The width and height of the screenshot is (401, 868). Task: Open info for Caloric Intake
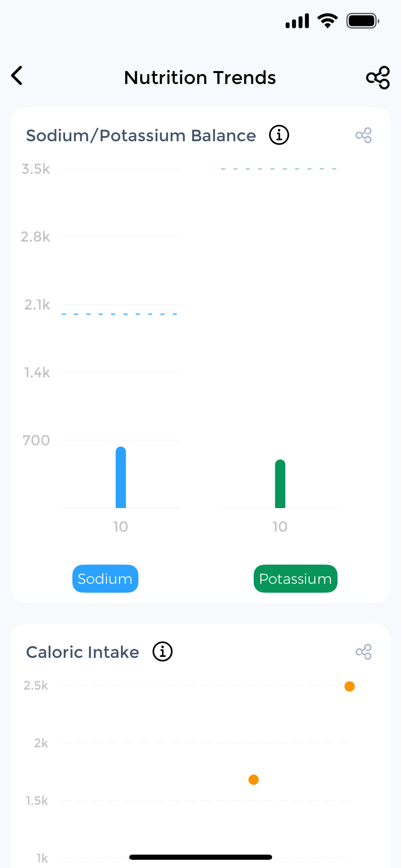click(162, 652)
